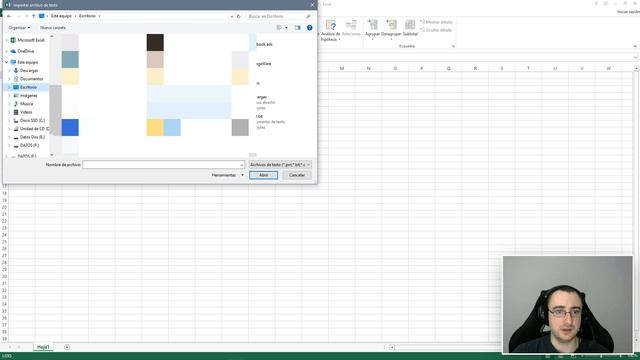
Task: Expand the Excel formula bar
Action: pos(636,58)
